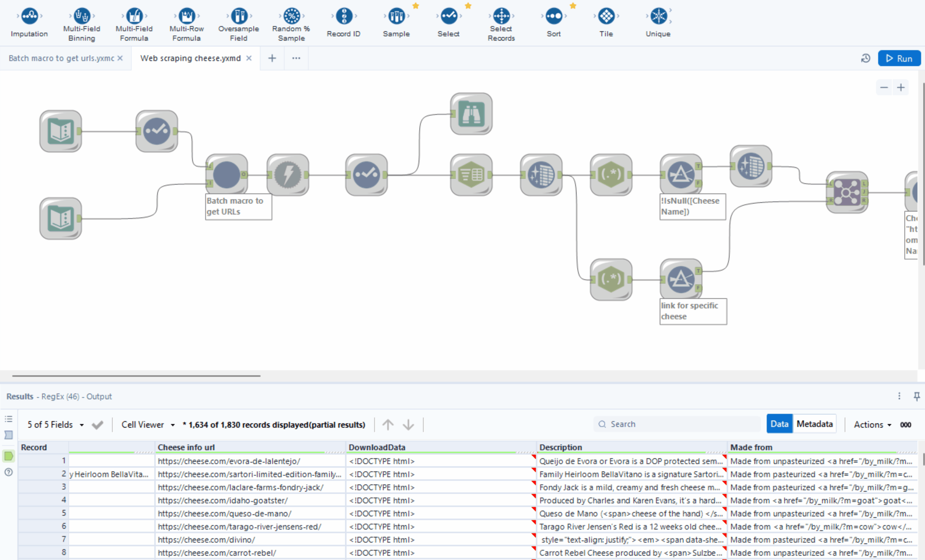
Task: Select the Imputation tool icon
Action: (29, 16)
